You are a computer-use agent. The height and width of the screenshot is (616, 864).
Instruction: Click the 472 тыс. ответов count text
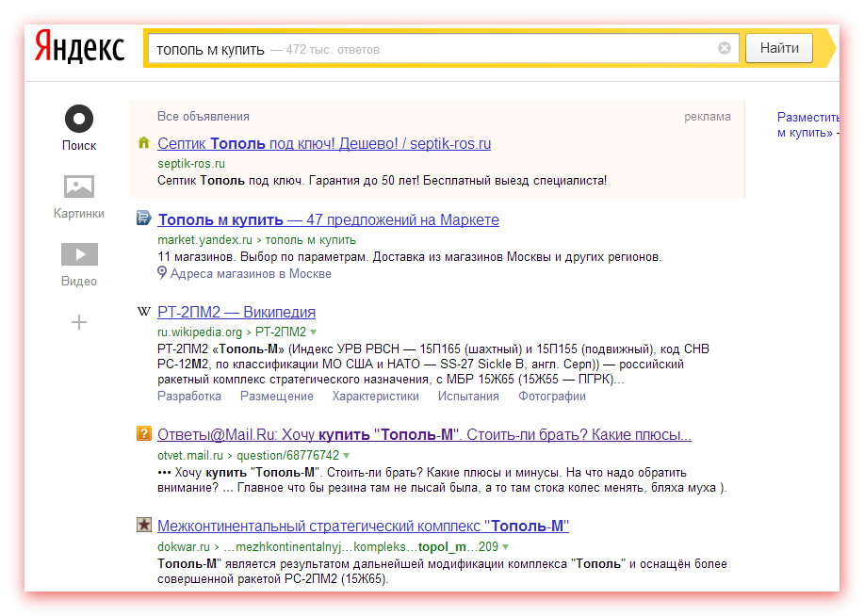point(333,50)
